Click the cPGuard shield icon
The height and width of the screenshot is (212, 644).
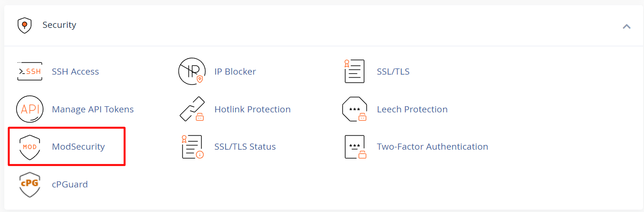pyautogui.click(x=29, y=184)
